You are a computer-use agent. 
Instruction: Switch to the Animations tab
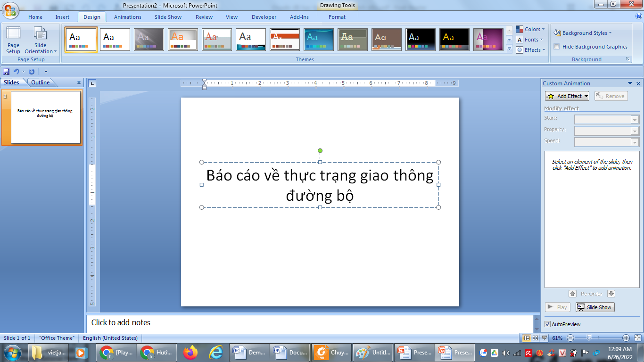tap(128, 17)
